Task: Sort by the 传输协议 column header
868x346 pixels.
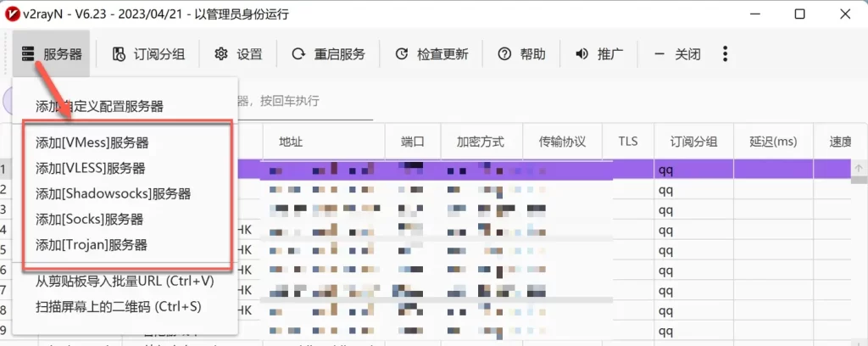Action: pos(563,142)
